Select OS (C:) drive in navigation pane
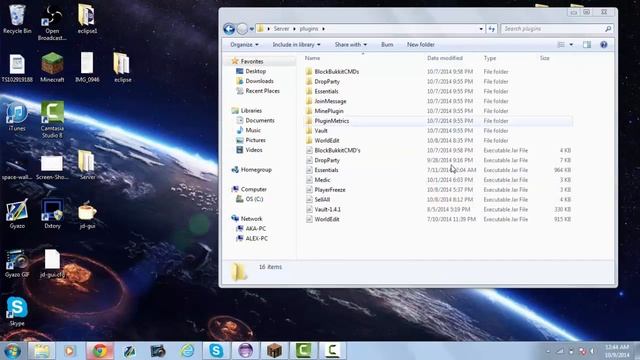This screenshot has height=360, width=640. (254, 199)
